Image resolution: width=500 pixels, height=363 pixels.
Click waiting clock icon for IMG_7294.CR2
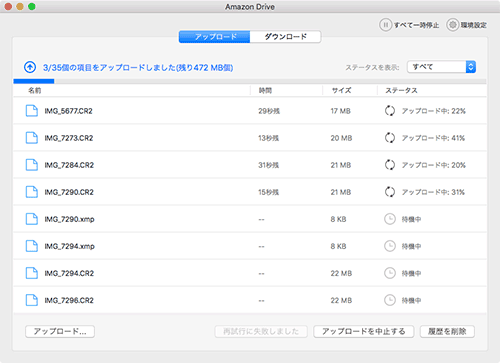click(x=390, y=273)
